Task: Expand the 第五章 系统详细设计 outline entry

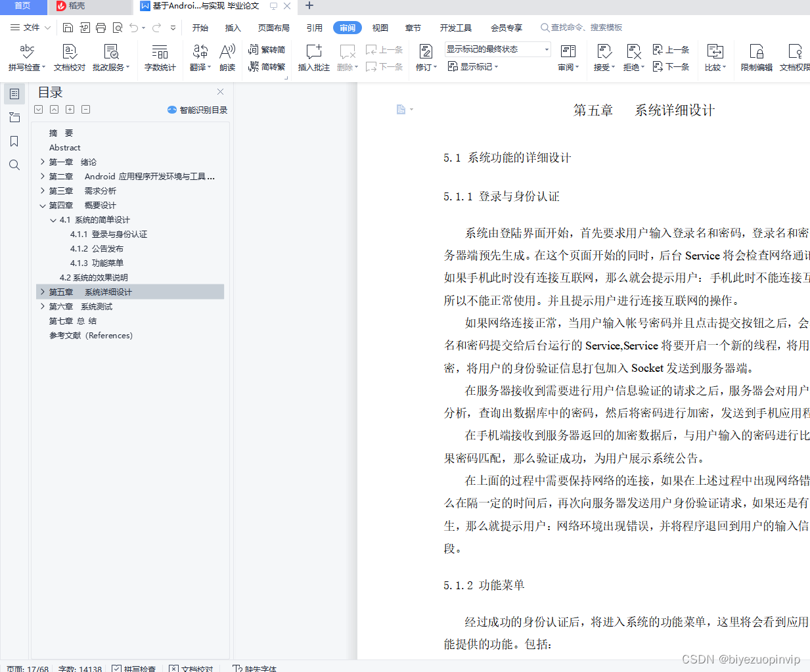Action: click(x=43, y=292)
